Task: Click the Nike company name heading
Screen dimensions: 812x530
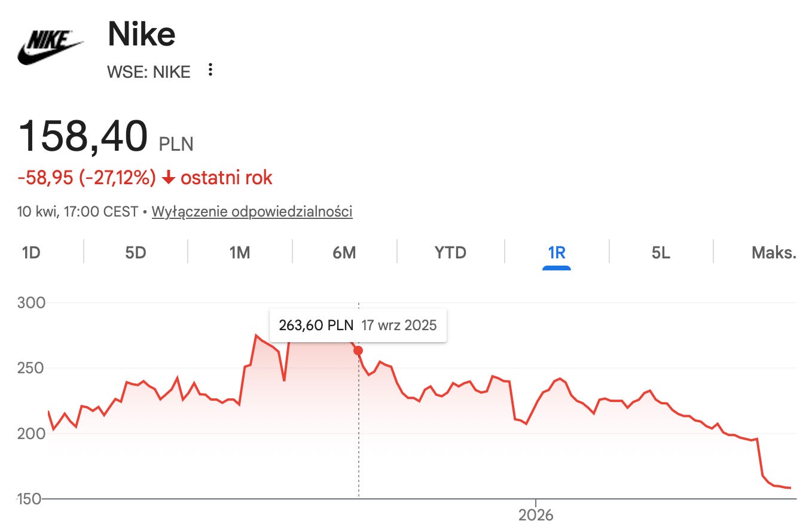Action: coord(142,35)
